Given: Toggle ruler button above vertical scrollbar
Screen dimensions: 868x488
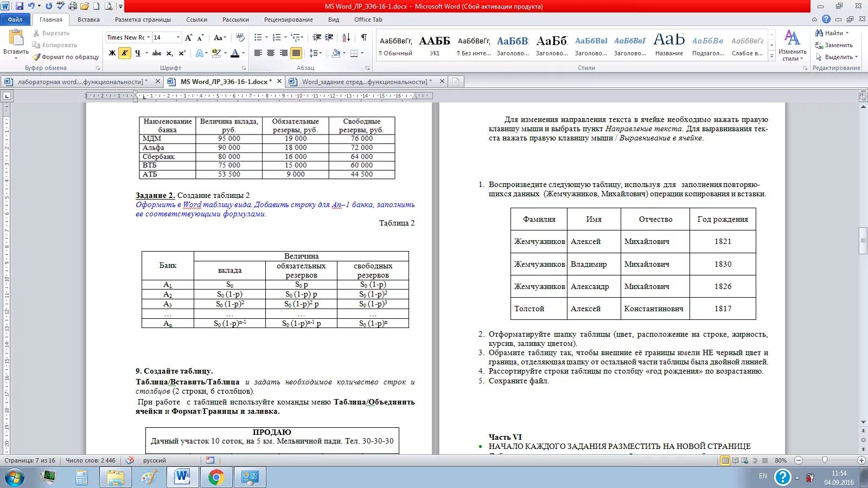Looking at the screenshot, I should 863,97.
